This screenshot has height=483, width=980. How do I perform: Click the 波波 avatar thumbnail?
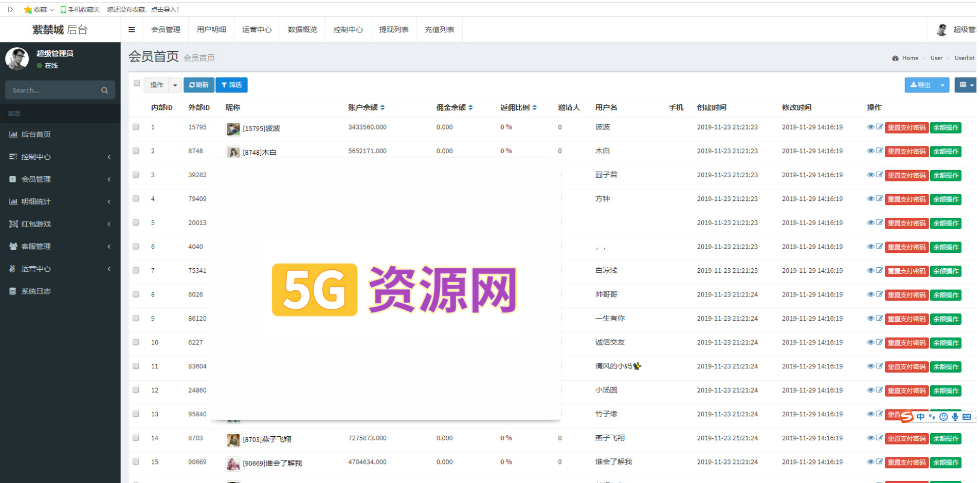click(x=233, y=128)
